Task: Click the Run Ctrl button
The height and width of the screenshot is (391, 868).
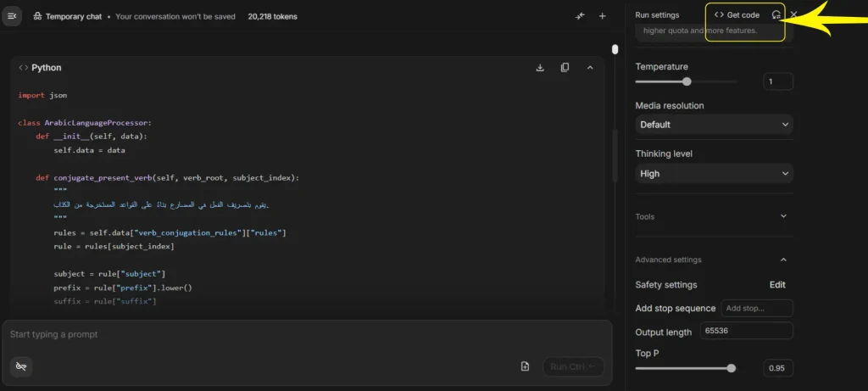Action: click(574, 366)
